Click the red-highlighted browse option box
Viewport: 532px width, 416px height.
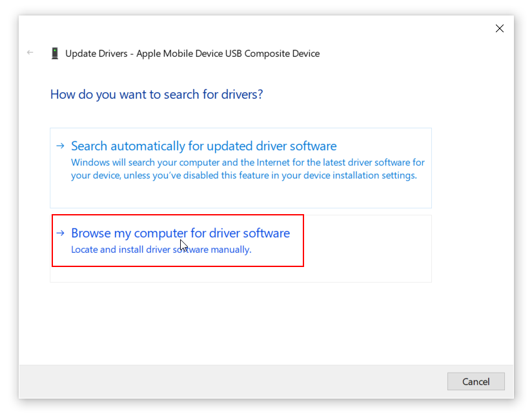pos(178,241)
